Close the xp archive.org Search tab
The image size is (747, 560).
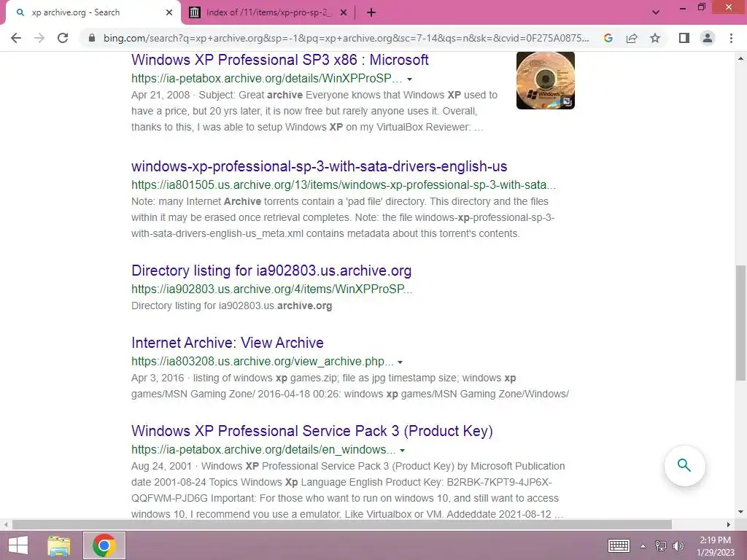click(x=169, y=13)
